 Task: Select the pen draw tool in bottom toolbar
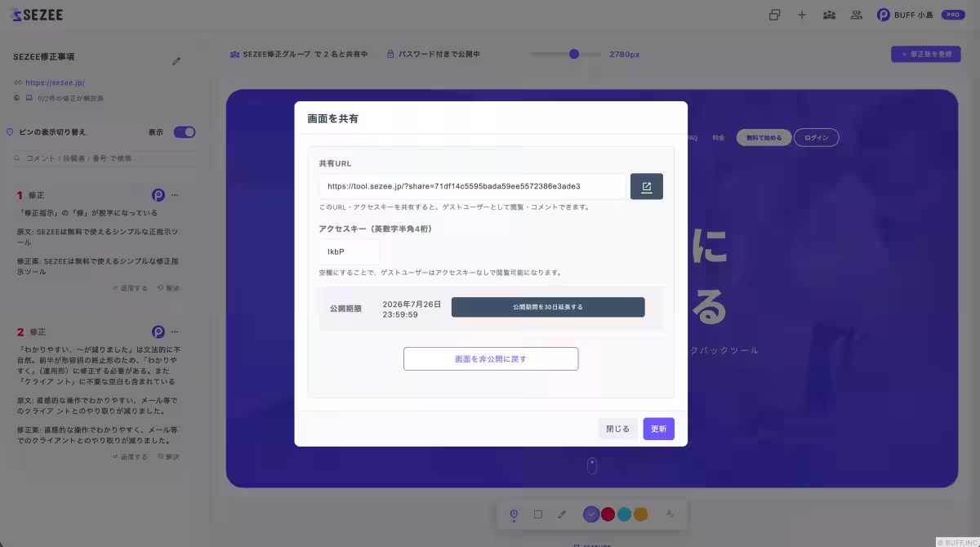(x=561, y=514)
